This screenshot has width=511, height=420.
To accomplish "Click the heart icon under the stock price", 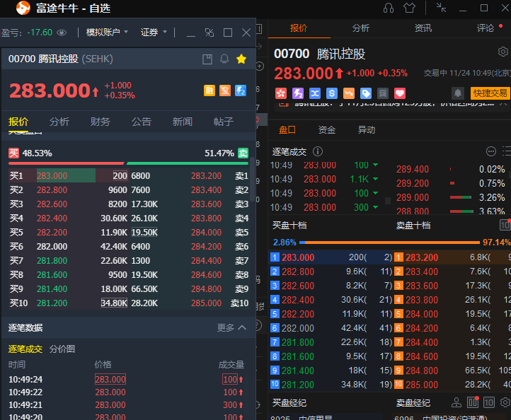I will pyautogui.click(x=400, y=93).
